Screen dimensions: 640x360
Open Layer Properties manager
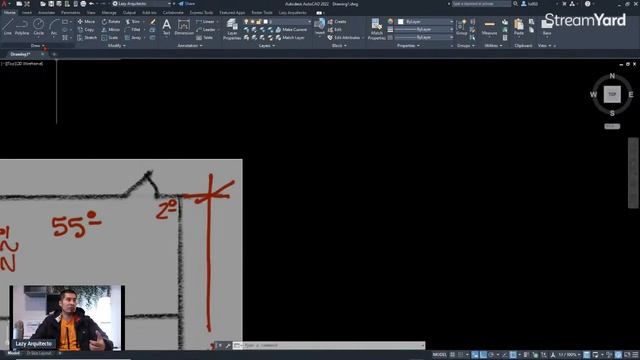(x=232, y=29)
